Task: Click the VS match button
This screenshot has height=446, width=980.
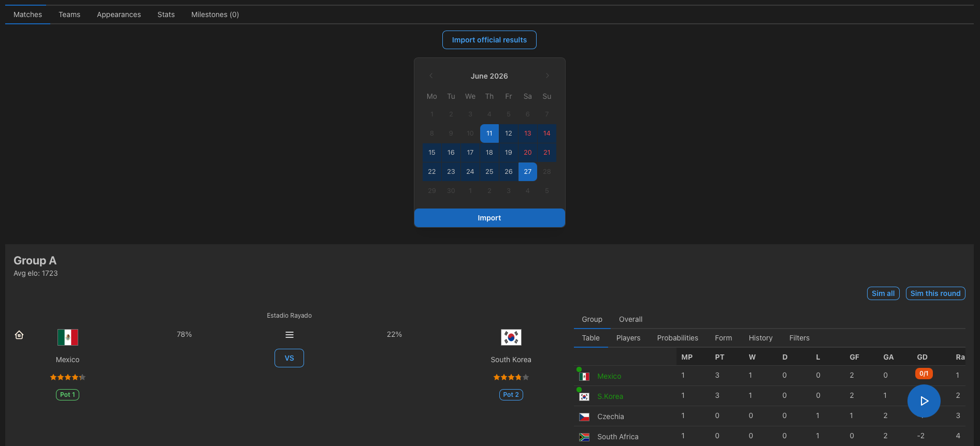Action: pyautogui.click(x=289, y=358)
